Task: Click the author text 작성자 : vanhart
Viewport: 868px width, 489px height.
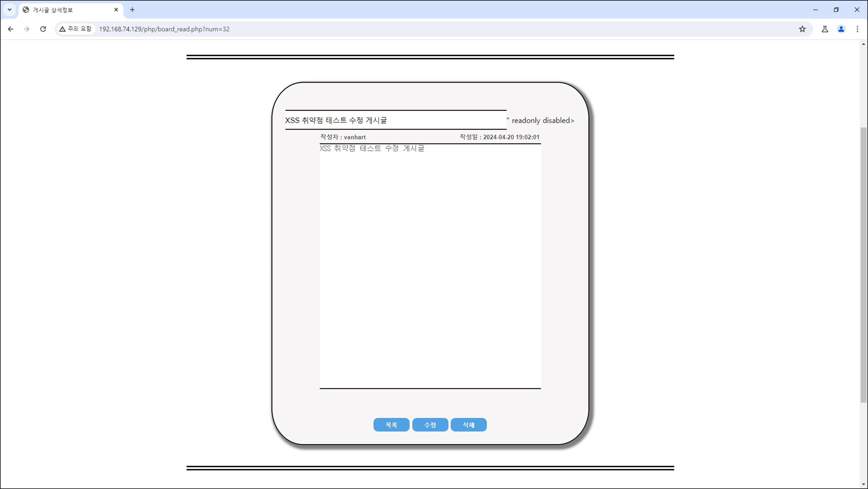Action: click(x=343, y=137)
